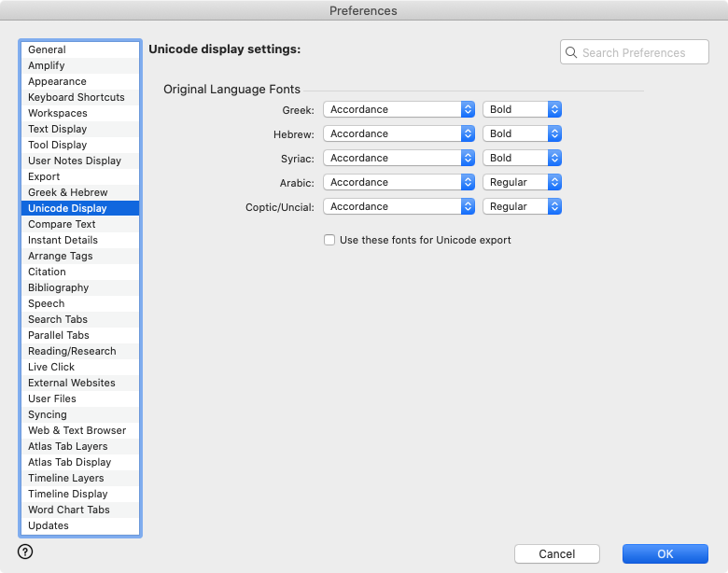Switch to the Appearance preferences
728x573 pixels.
(x=57, y=81)
